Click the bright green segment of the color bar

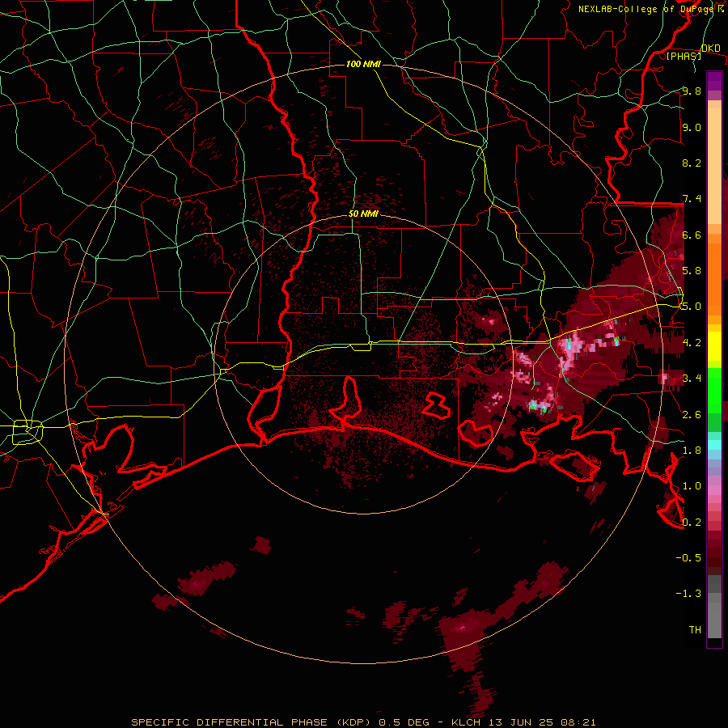(x=714, y=391)
